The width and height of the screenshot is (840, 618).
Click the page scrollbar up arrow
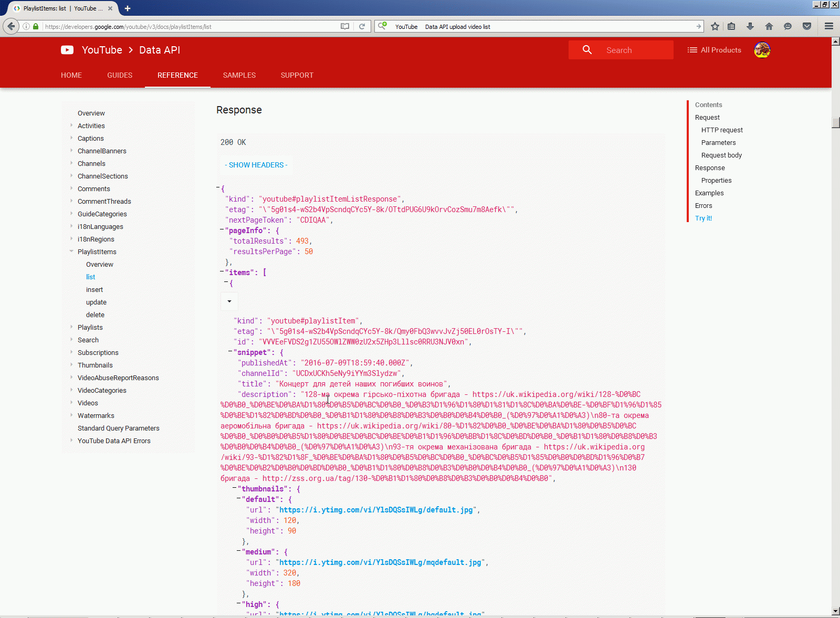coord(836,41)
